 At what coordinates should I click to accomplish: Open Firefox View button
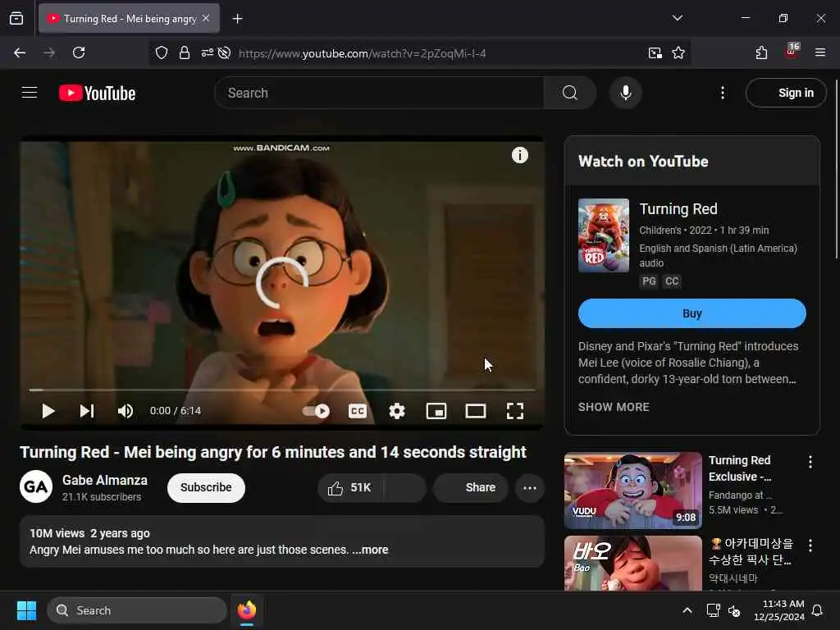(x=16, y=18)
